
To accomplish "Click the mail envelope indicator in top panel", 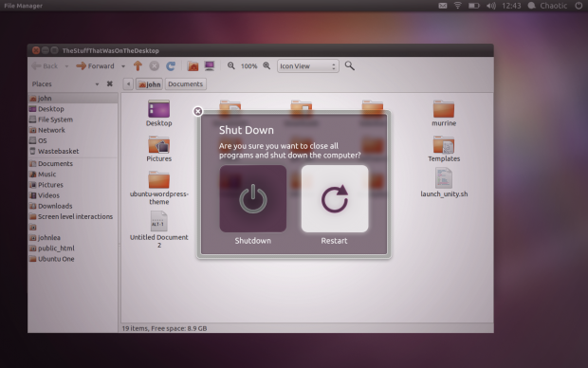I will 443,6.
